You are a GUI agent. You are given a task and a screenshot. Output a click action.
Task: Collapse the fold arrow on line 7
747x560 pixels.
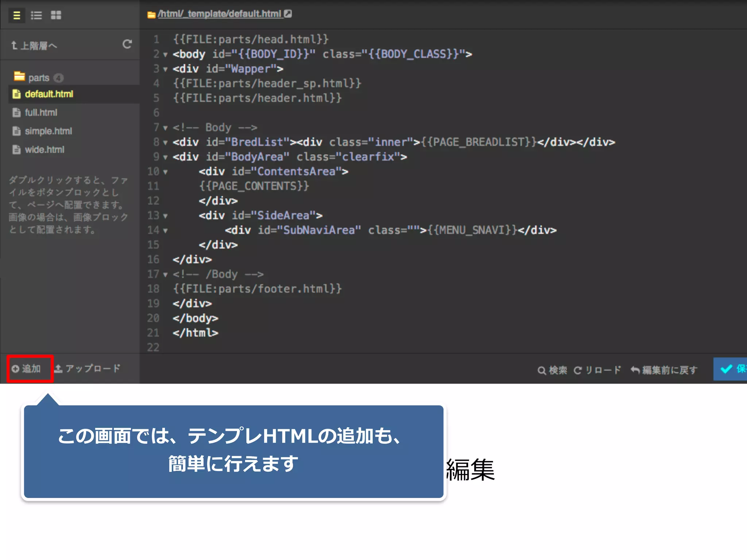click(165, 128)
